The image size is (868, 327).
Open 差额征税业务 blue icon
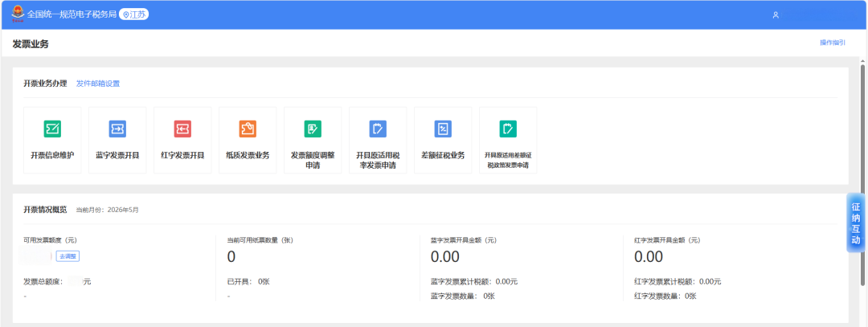coord(443,129)
